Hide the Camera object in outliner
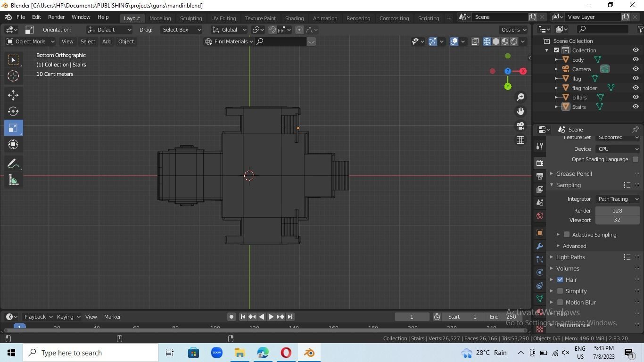Image resolution: width=644 pixels, height=362 pixels. pyautogui.click(x=636, y=69)
